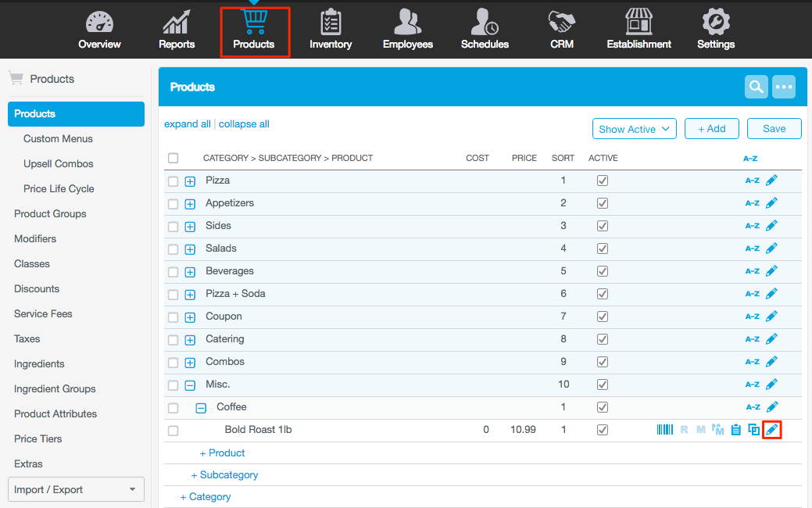The image size is (812, 508).
Task: Expand the Catering category
Action: (x=190, y=340)
